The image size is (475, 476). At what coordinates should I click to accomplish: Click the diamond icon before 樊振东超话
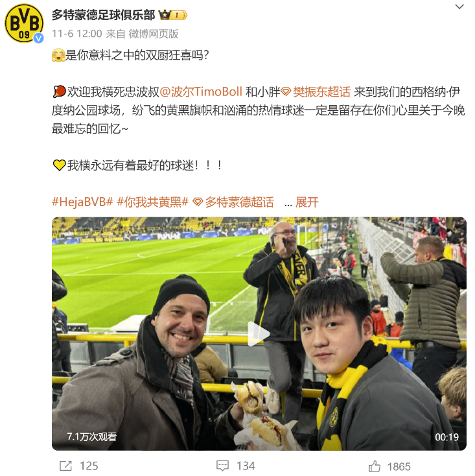pyautogui.click(x=286, y=91)
